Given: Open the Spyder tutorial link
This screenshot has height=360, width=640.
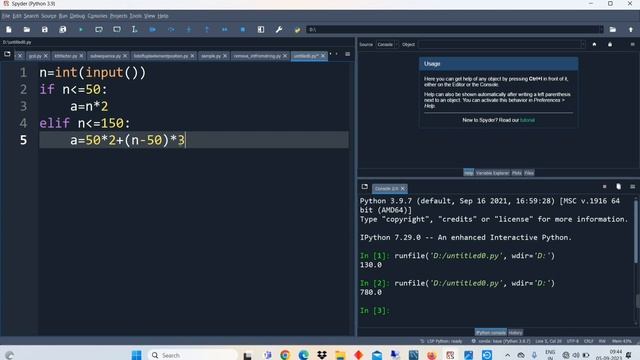Looking at the screenshot, I should click(527, 120).
